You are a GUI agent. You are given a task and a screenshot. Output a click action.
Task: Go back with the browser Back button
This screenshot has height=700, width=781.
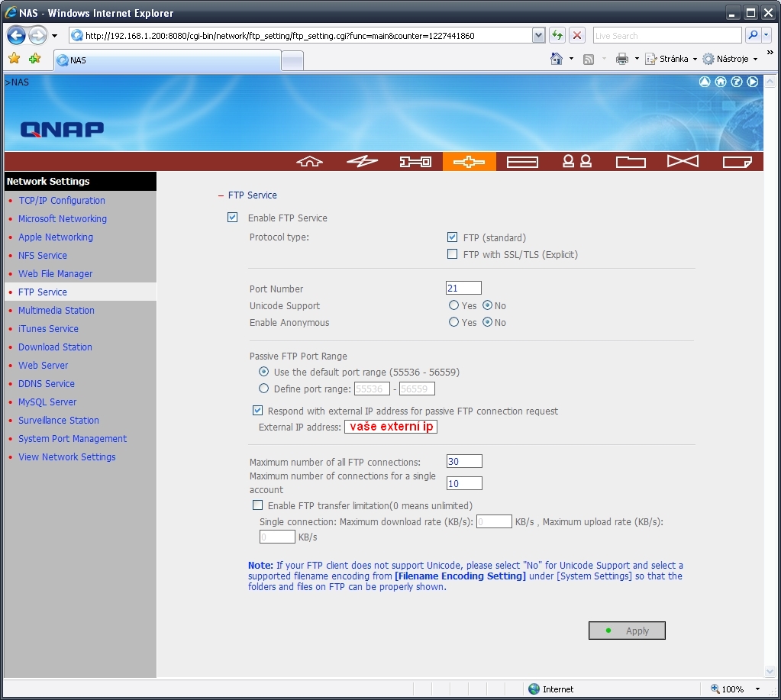pos(17,35)
